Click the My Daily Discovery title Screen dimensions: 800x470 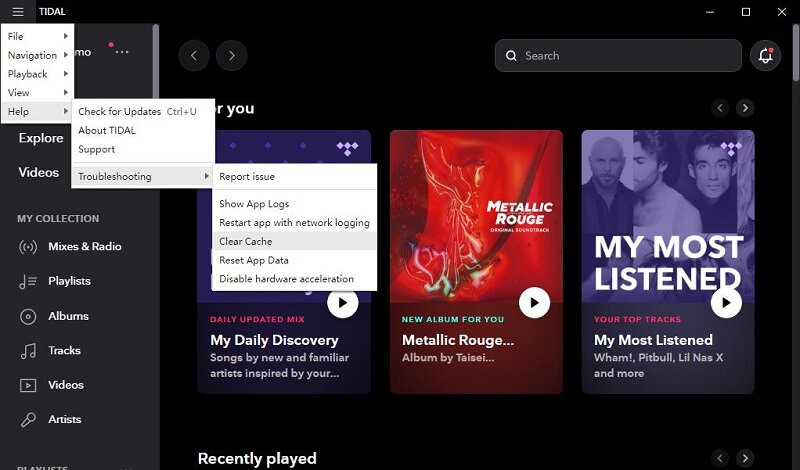(274, 340)
